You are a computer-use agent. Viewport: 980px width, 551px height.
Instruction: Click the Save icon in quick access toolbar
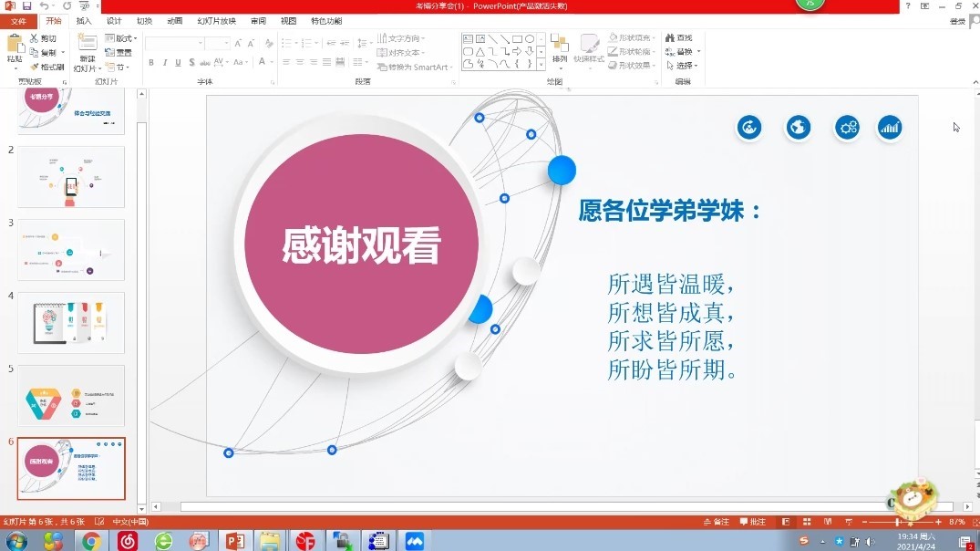click(27, 6)
